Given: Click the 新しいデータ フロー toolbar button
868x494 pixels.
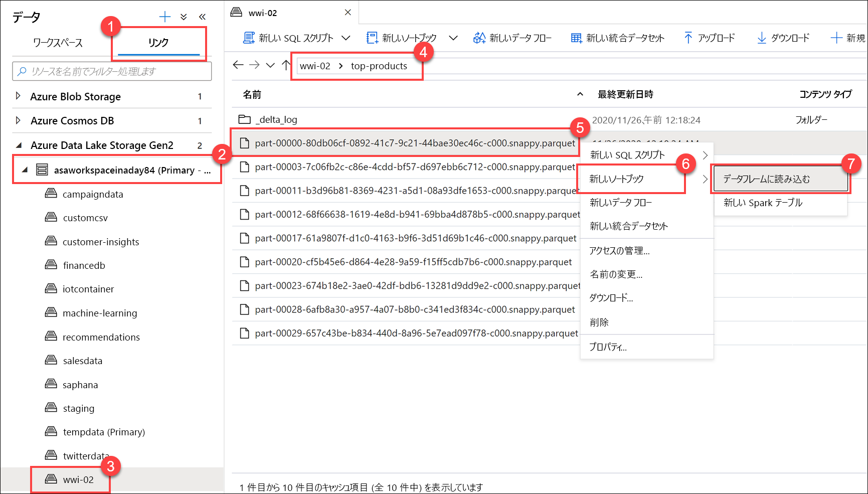Looking at the screenshot, I should click(x=512, y=38).
